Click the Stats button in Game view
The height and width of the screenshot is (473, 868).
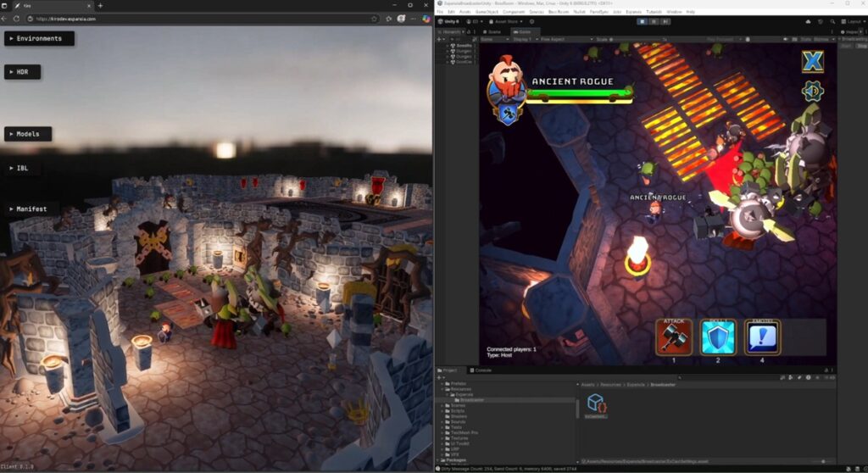[805, 39]
